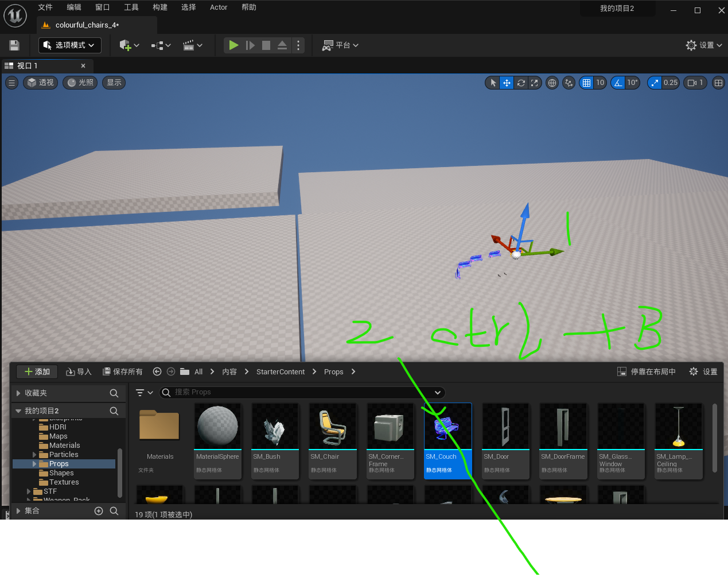The width and height of the screenshot is (728, 577).
Task: Open the 设置 settings menu in main toolbar
Action: (x=704, y=45)
